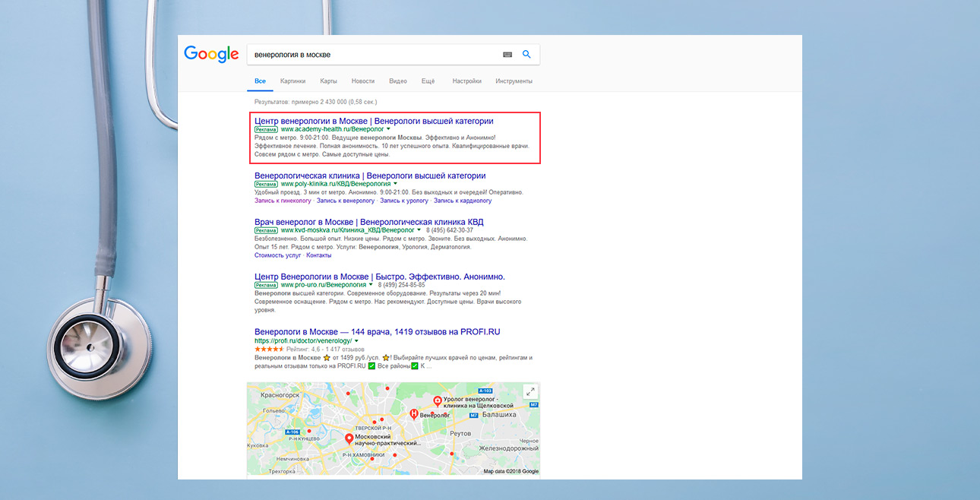
Task: Expand the map to full view
Action: pos(530,391)
